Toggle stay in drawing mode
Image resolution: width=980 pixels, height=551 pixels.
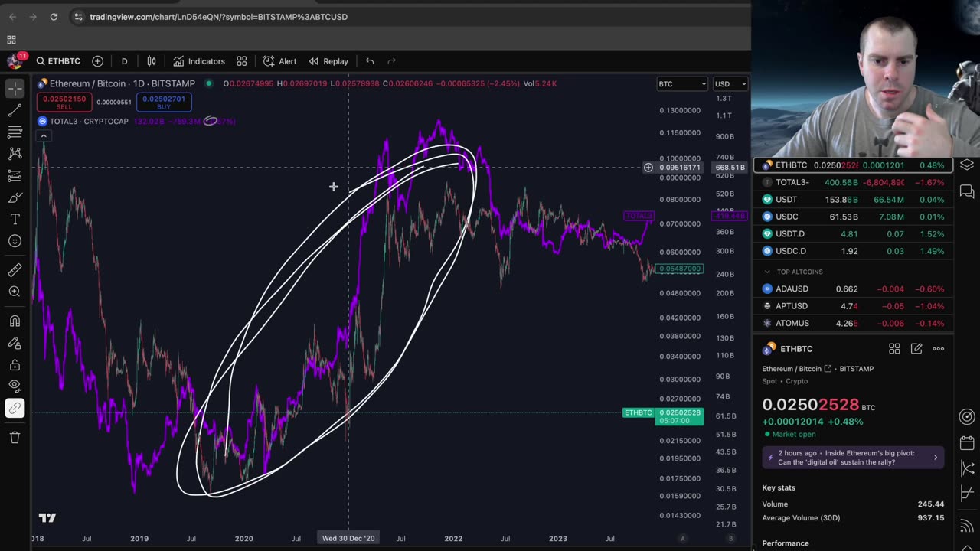[x=15, y=343]
